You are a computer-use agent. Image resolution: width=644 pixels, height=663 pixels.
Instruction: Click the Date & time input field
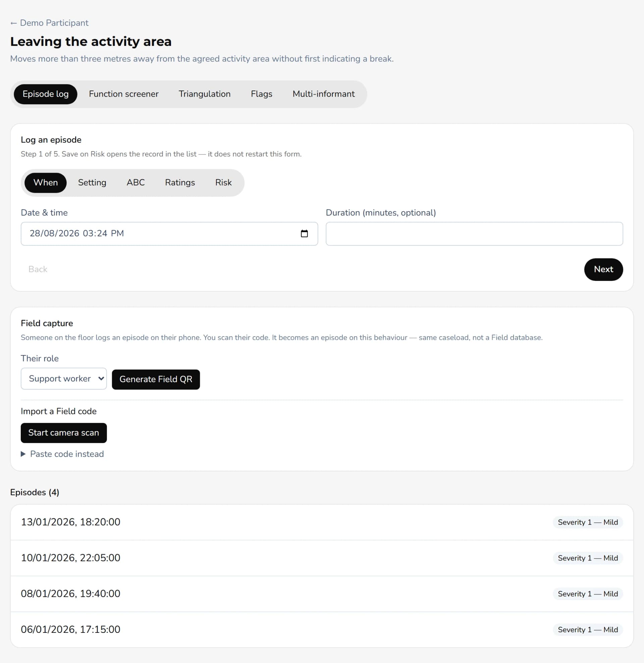pos(169,234)
